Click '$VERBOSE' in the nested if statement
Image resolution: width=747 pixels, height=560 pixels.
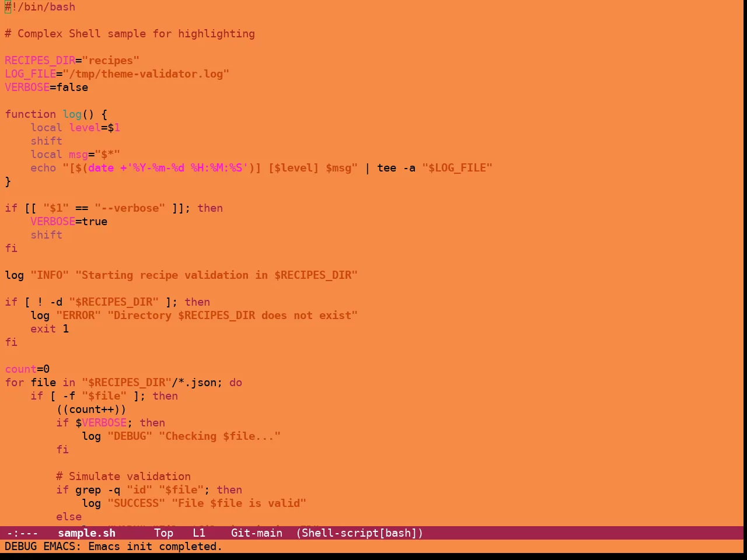click(x=101, y=423)
